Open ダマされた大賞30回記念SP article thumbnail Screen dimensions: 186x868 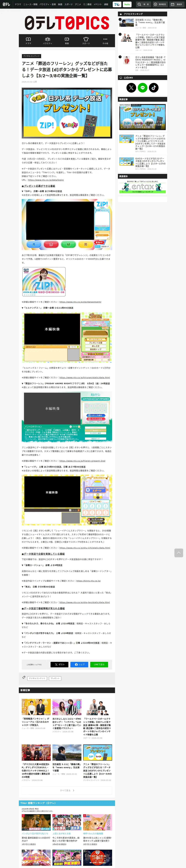pyautogui.click(x=36, y=753)
